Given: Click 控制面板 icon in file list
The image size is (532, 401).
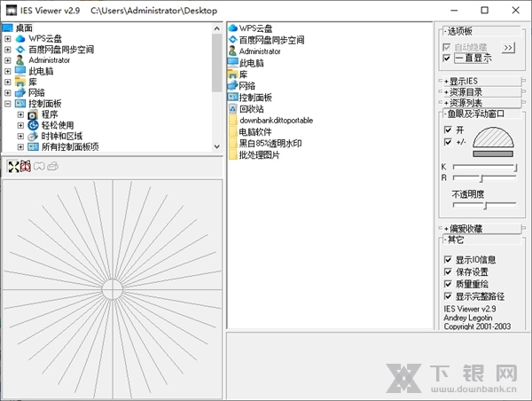Looking at the screenshot, I should (232, 97).
